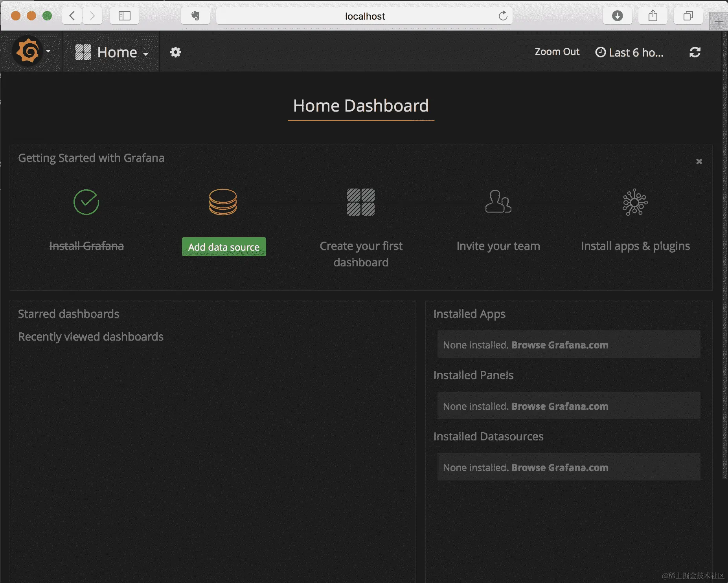
Task: Click the localhost address bar
Action: pos(364,16)
